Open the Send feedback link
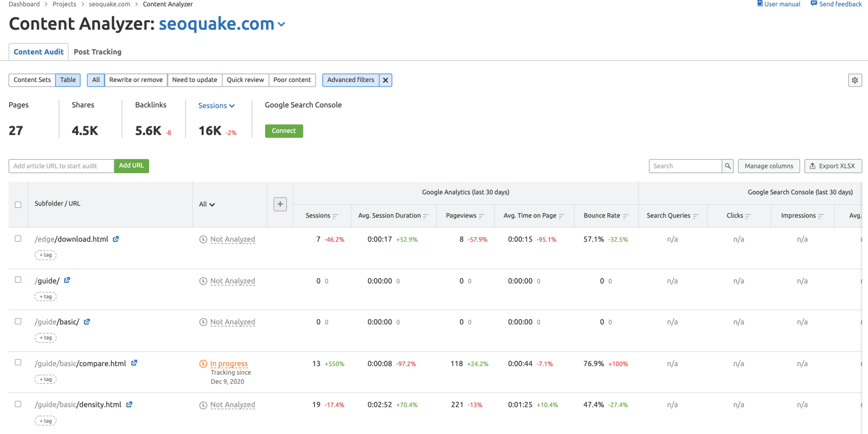 (840, 4)
